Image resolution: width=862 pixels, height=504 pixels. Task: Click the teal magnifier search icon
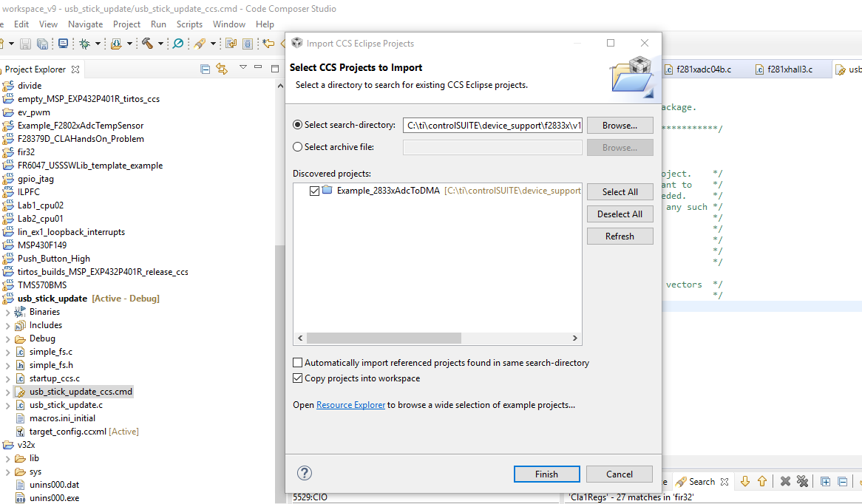(178, 44)
